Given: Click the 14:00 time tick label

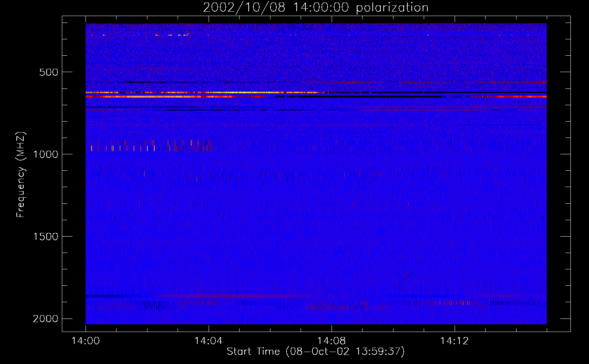Looking at the screenshot, I should [86, 341].
